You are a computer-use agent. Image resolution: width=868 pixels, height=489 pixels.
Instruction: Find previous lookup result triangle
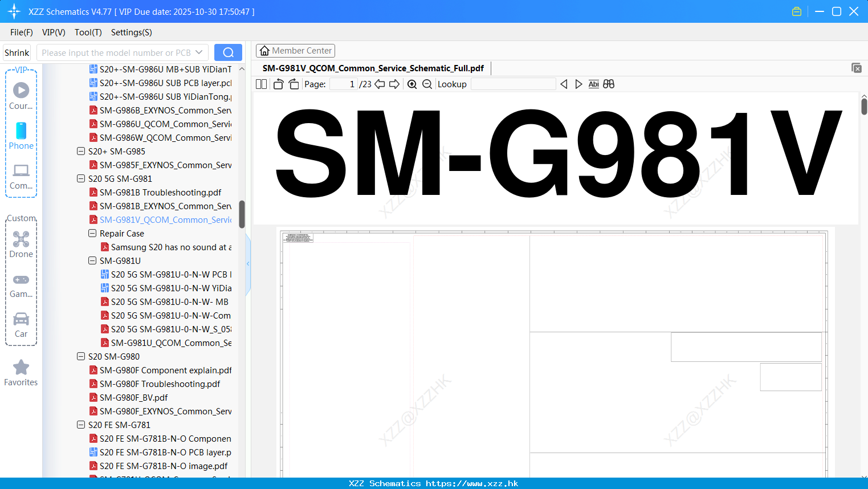click(x=564, y=84)
